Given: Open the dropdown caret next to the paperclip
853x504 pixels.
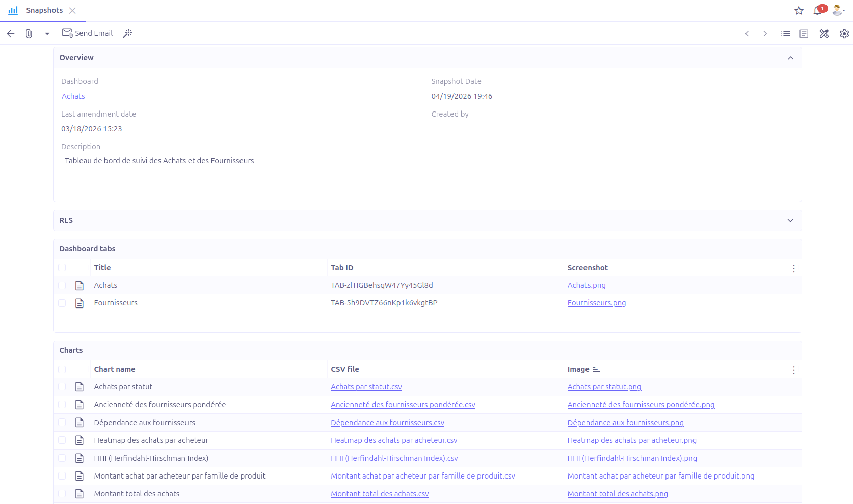Looking at the screenshot, I should pos(47,34).
